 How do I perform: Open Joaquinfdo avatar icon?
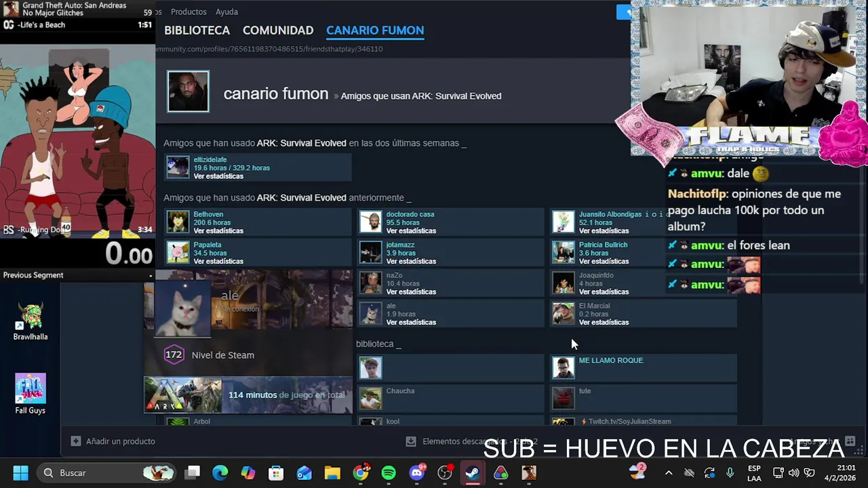(564, 283)
